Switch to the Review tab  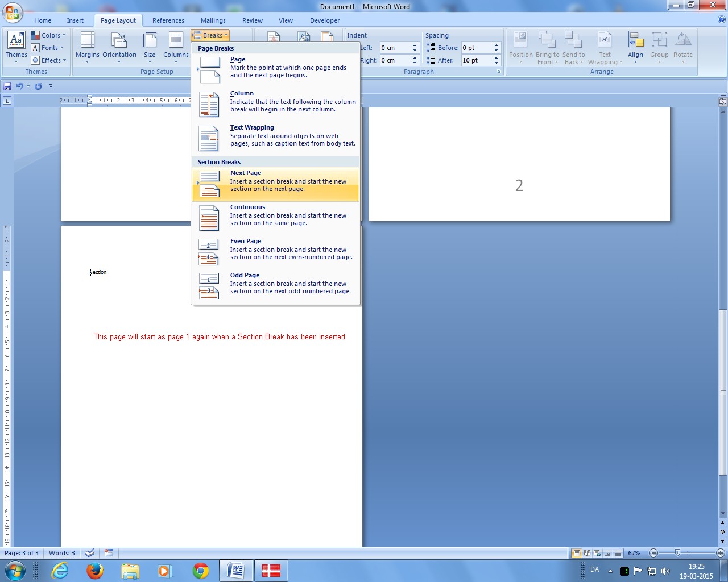(253, 20)
